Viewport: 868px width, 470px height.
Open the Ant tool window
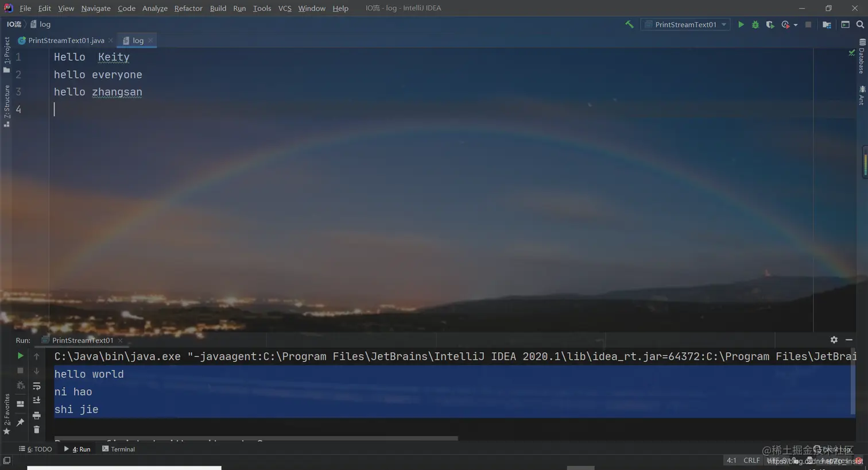click(862, 95)
